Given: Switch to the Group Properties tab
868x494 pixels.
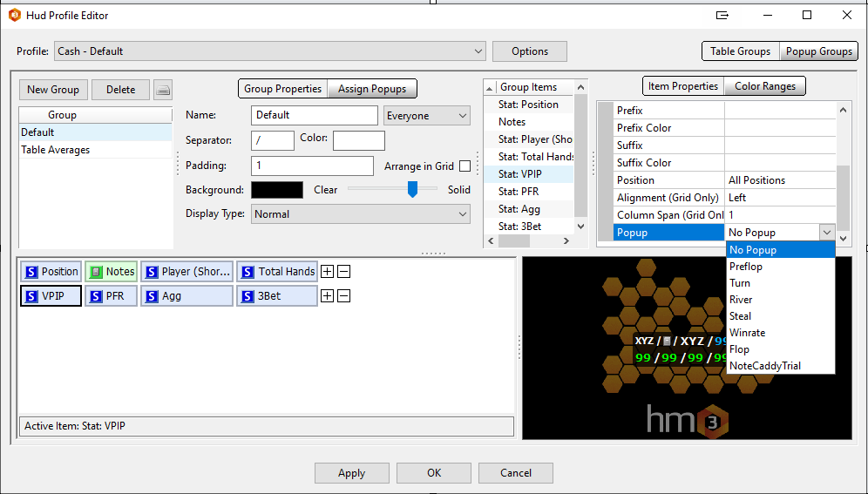Looking at the screenshot, I should [283, 89].
